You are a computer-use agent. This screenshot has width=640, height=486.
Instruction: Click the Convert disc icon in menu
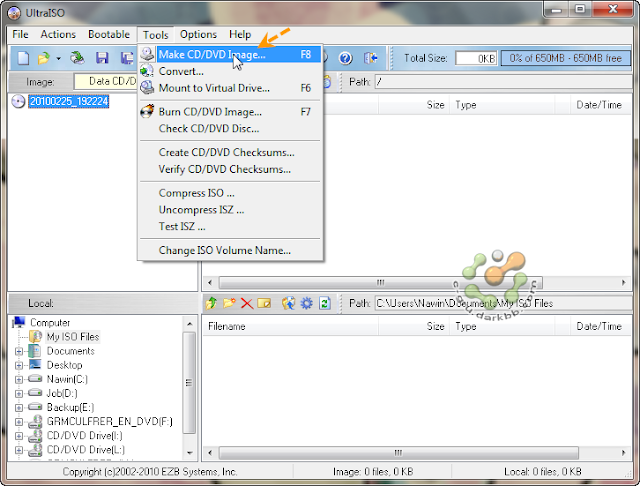pyautogui.click(x=147, y=71)
